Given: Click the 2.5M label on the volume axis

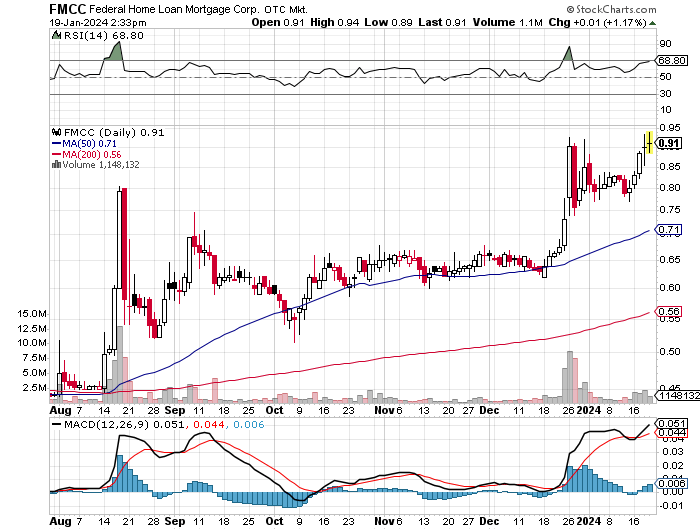Looking at the screenshot, I should coord(35,388).
